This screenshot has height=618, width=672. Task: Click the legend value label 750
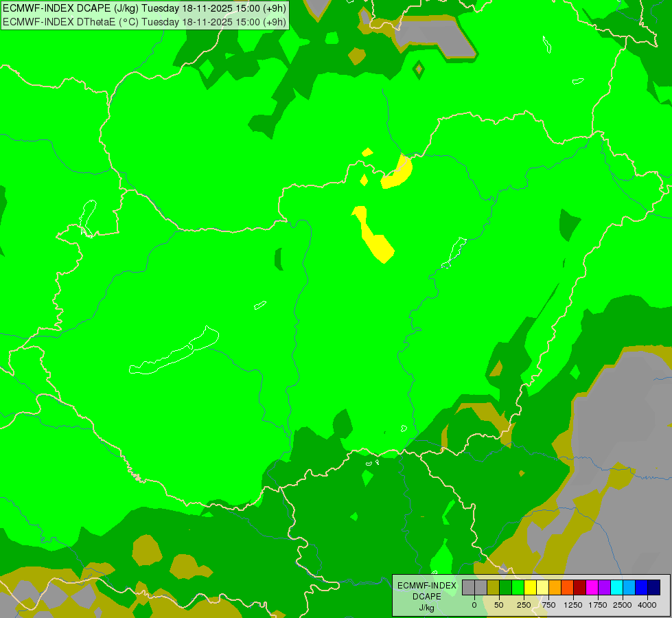548,605
